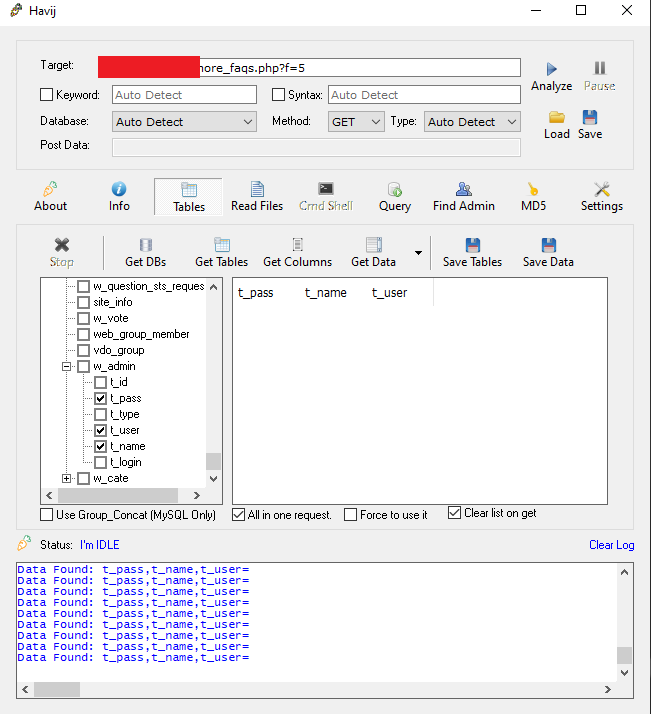Click tree down scroll arrow
This screenshot has width=651, height=714.
(214, 479)
